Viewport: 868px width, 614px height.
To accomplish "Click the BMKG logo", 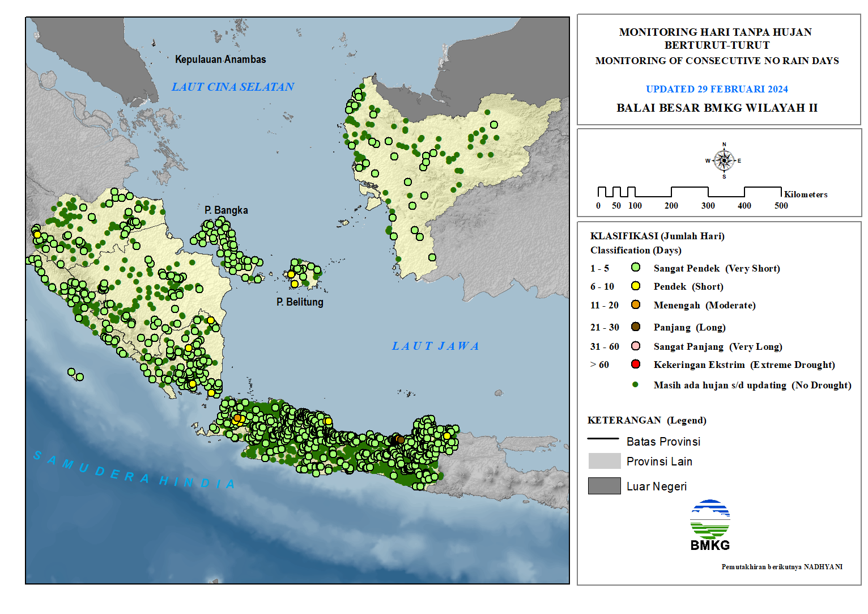I will [710, 525].
